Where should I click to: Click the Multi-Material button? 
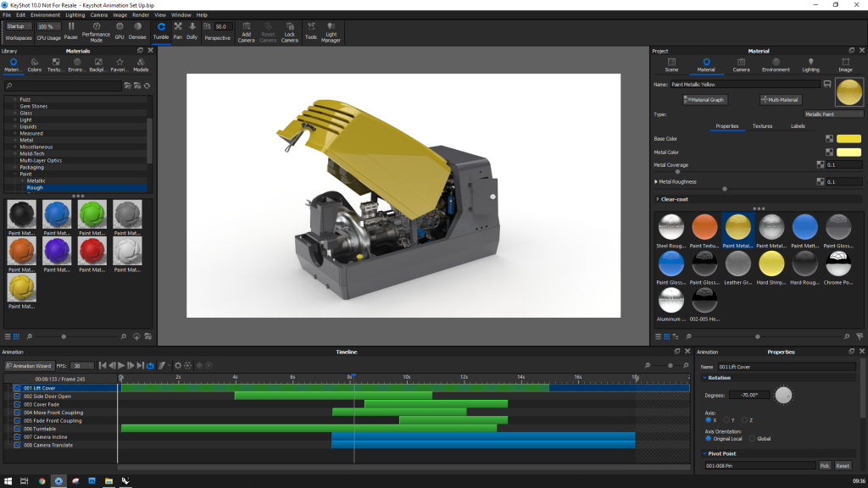780,100
